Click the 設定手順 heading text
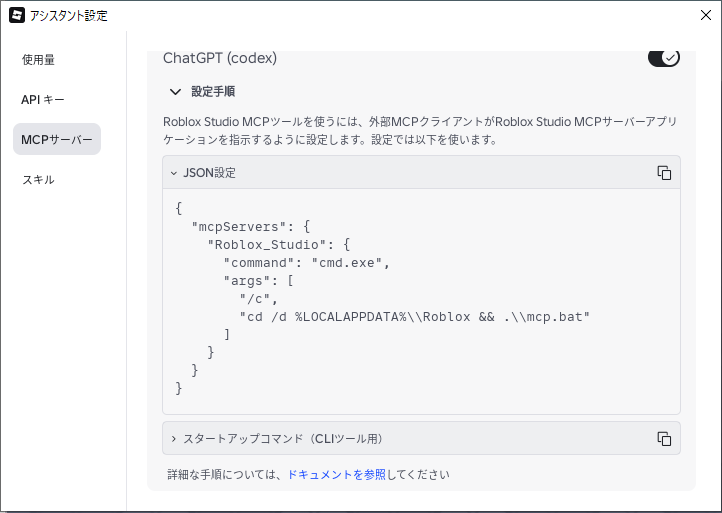 [x=213, y=92]
